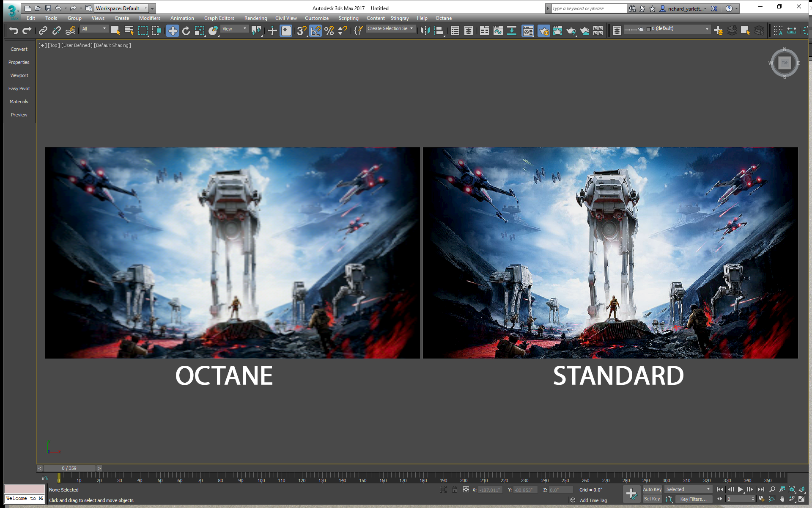Click the Select by Name icon
The width and height of the screenshot is (812, 508).
129,30
